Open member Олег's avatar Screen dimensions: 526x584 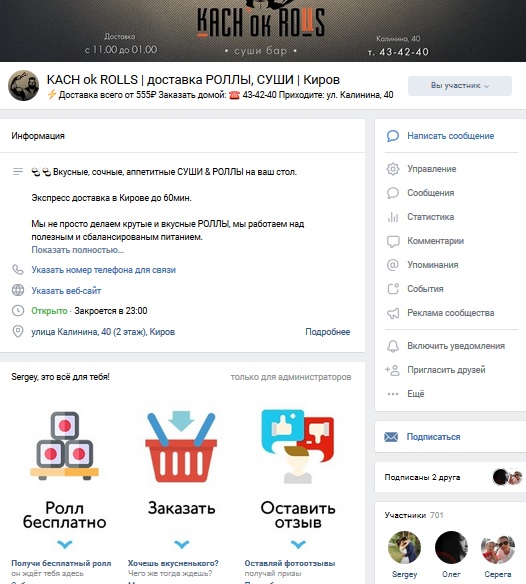451,548
